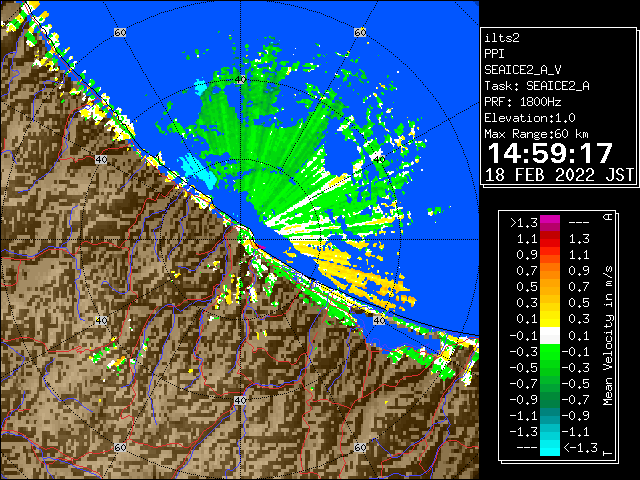Select the "Task: SEAICE2_A" line
This screenshot has width=640, height=480.
tap(537, 86)
